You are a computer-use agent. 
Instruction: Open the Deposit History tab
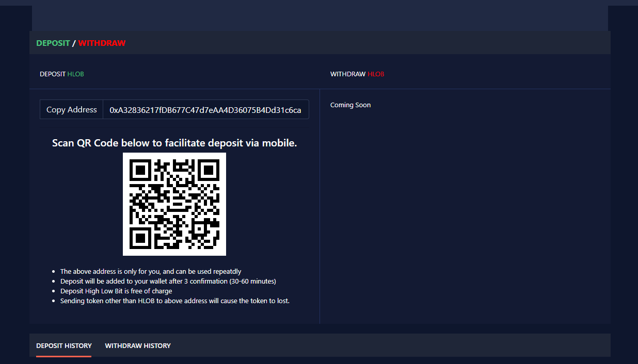click(64, 345)
